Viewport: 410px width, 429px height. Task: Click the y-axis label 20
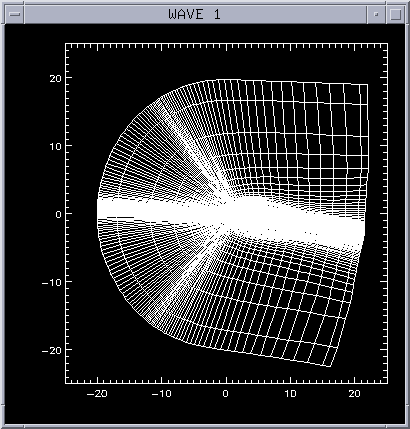55,78
